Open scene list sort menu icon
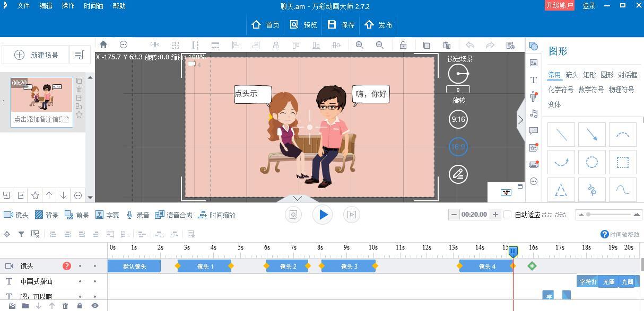644x311 pixels. click(x=79, y=55)
